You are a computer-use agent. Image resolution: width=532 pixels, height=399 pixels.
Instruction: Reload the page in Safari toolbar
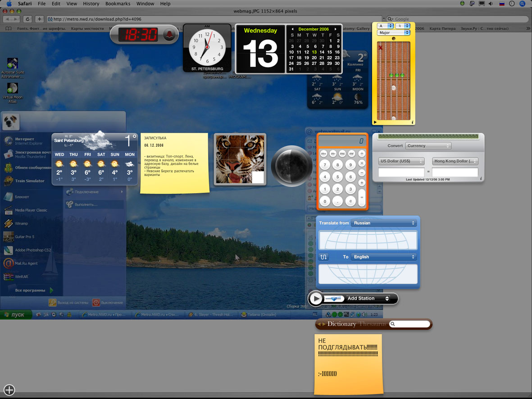pos(27,19)
